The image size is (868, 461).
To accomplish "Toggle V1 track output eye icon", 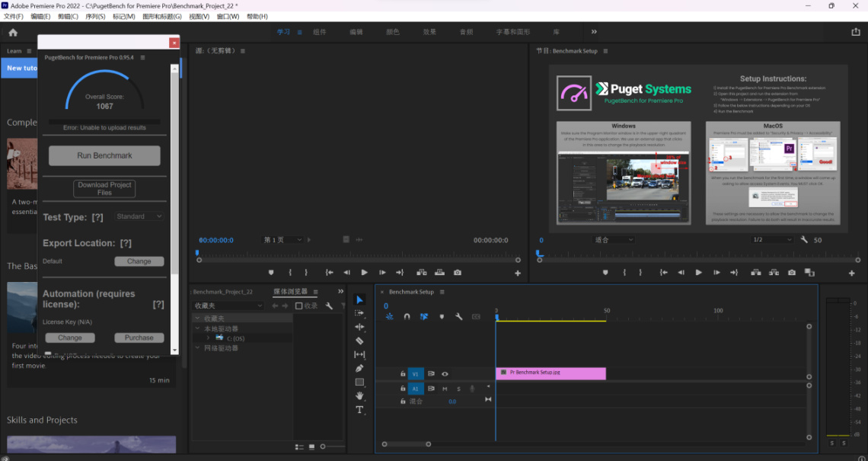I will tap(445, 374).
